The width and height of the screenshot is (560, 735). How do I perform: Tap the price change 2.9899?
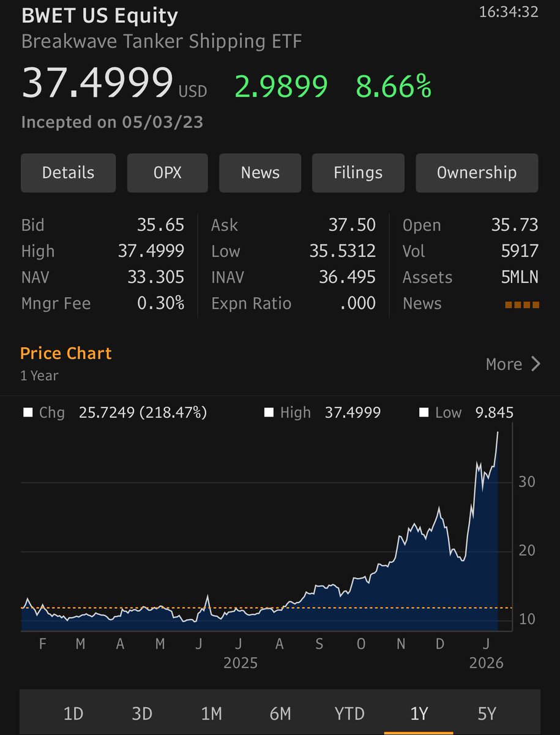[x=282, y=87]
